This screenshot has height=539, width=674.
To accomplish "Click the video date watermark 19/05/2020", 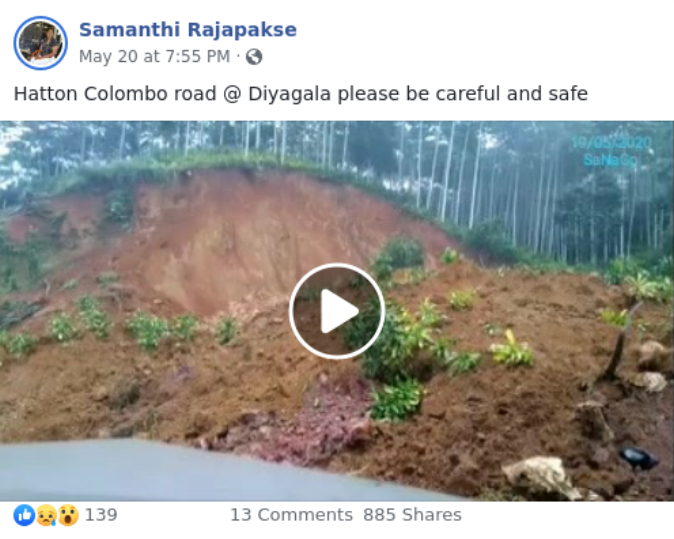I will 612,143.
